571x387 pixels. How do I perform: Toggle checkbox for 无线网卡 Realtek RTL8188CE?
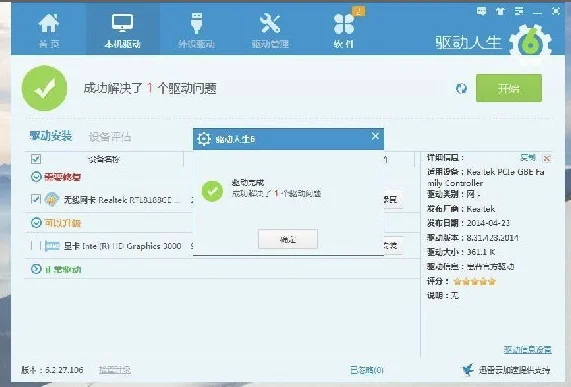tap(36, 199)
